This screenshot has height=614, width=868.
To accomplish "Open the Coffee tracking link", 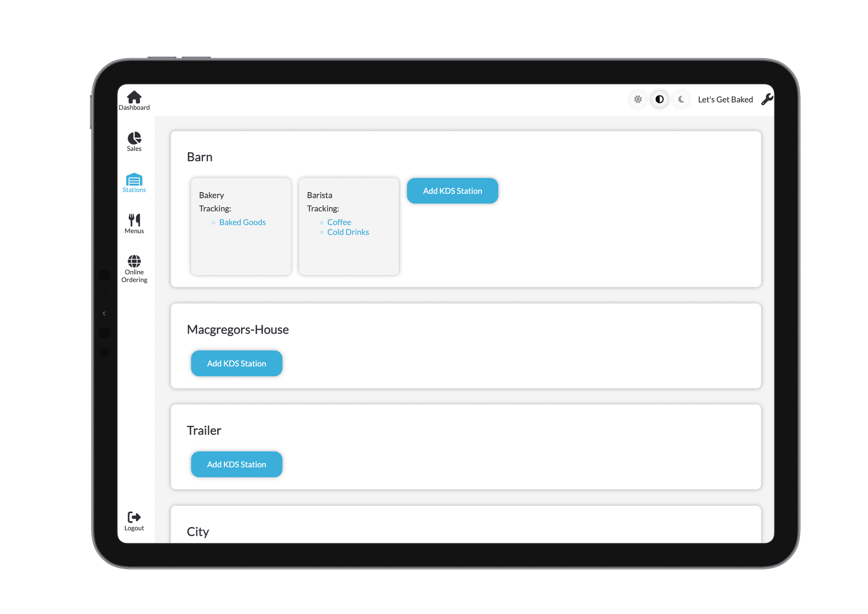I will tap(339, 222).
